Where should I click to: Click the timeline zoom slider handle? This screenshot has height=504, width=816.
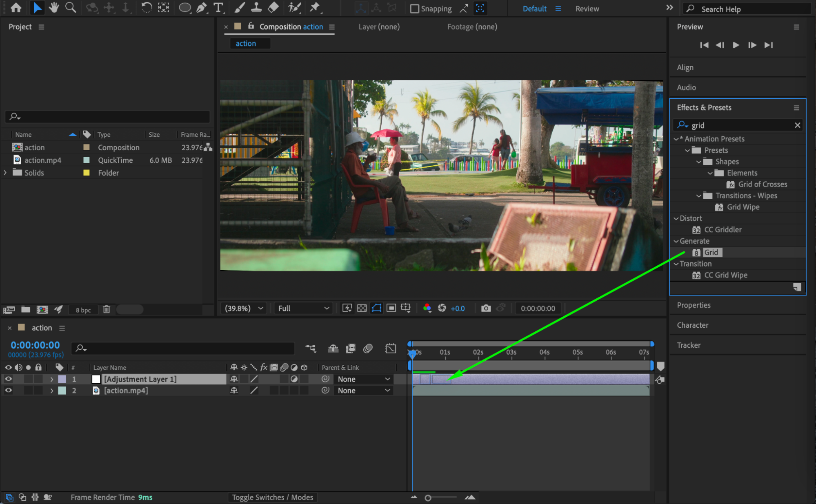[428, 497]
